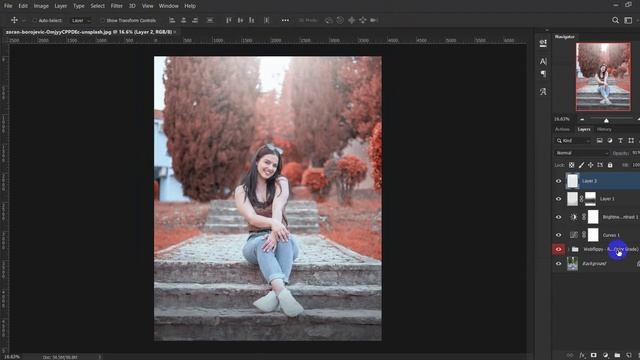Open the Image menu

click(41, 6)
